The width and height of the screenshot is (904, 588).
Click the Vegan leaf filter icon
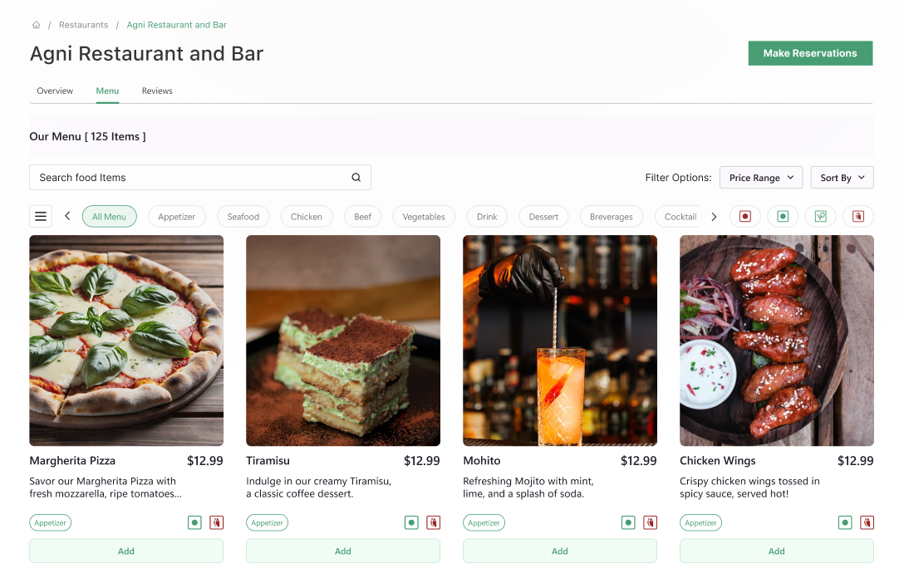[x=820, y=216]
